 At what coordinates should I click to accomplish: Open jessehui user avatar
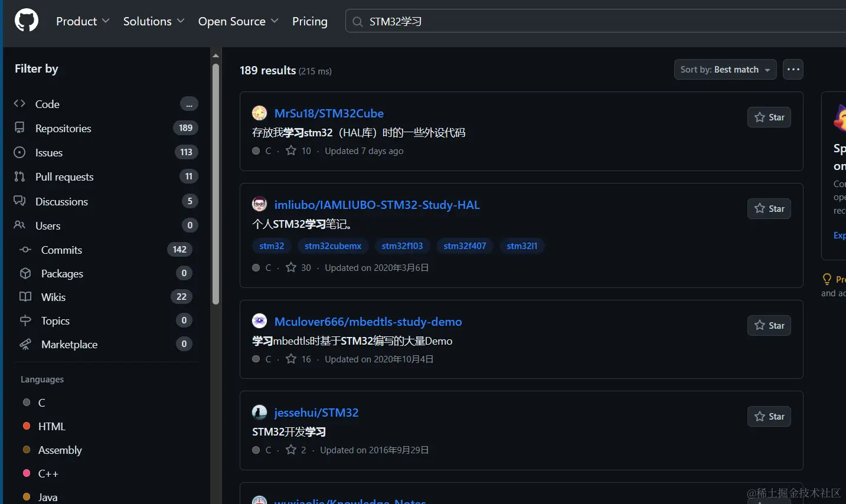(x=259, y=412)
